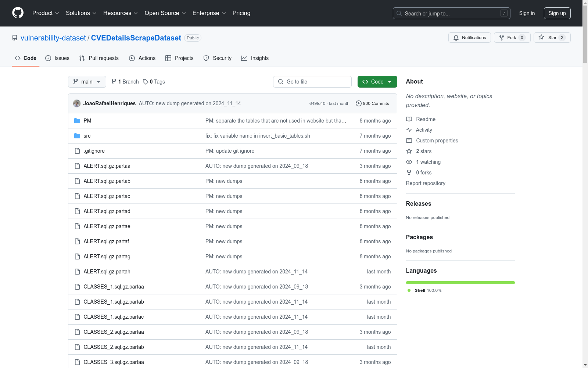Click the Pricing link
The height and width of the screenshot is (368, 588).
click(241, 13)
